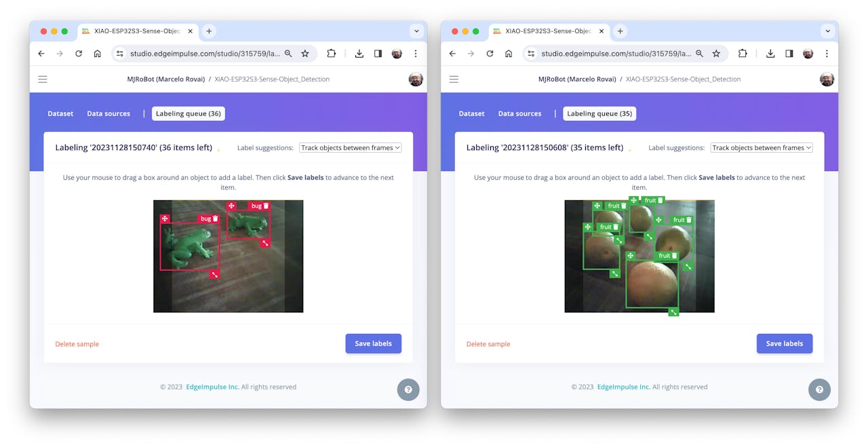The height and width of the screenshot is (448, 868).
Task: Click the resize handle of the larger frog's box
Action: (214, 274)
